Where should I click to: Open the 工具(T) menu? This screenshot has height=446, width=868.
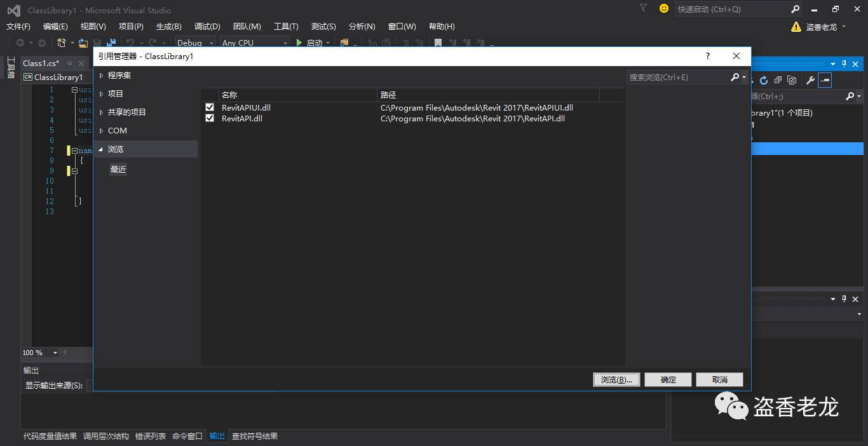286,27
